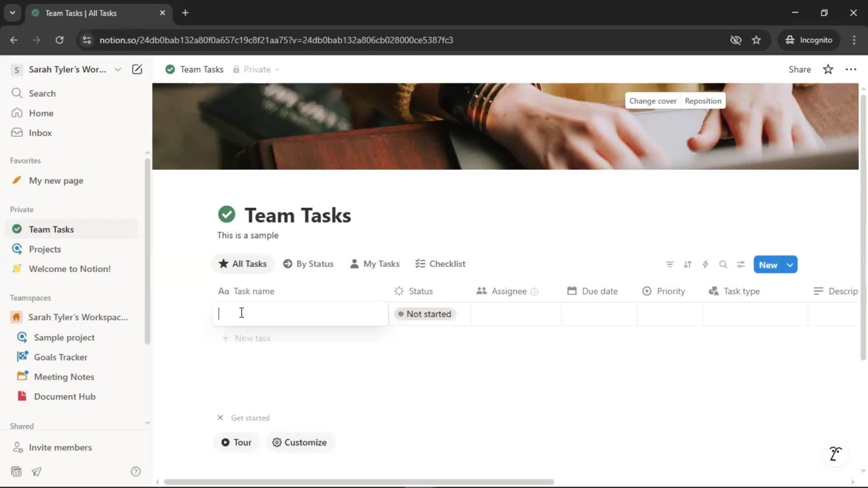Click the page vertical scrollbar
Screen dimensions: 868x488
click(x=863, y=227)
